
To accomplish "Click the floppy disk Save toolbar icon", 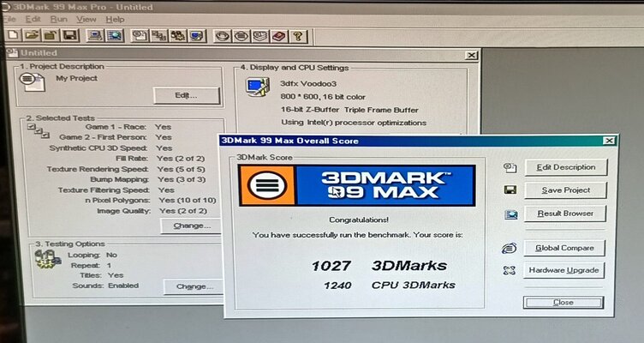I will [69, 35].
